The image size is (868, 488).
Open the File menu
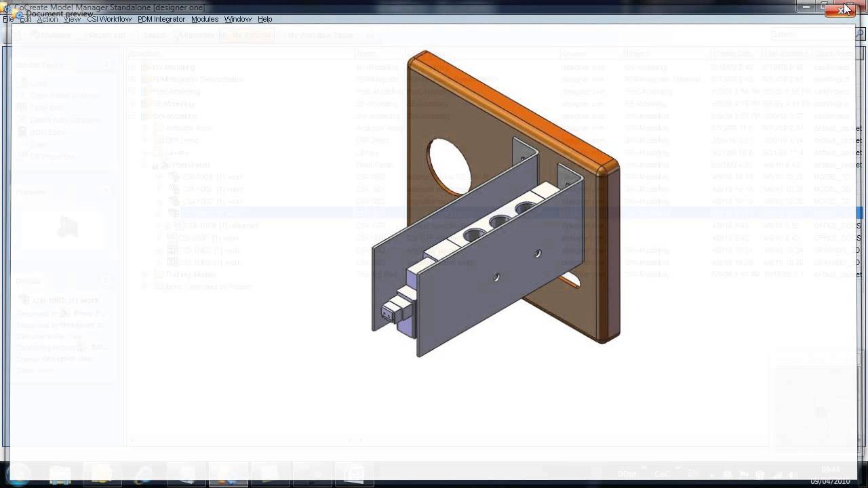click(8, 19)
